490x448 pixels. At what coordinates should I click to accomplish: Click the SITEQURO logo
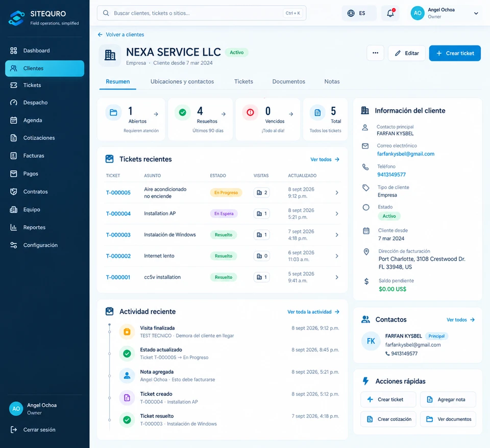[16, 18]
